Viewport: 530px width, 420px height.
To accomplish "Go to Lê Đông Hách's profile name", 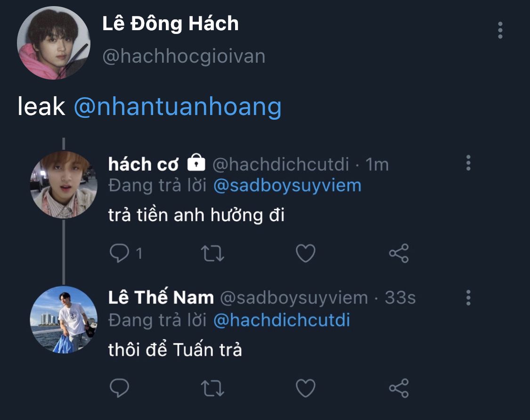I will (171, 24).
